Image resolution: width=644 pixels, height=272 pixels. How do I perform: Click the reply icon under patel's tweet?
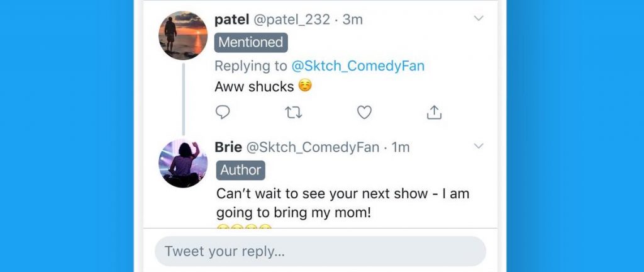[223, 112]
